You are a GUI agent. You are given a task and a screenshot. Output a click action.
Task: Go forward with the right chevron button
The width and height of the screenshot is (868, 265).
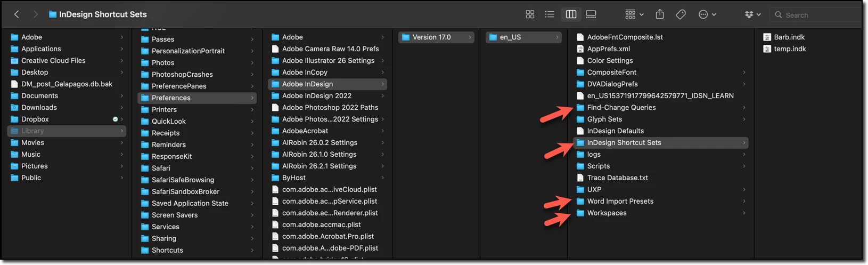point(36,14)
